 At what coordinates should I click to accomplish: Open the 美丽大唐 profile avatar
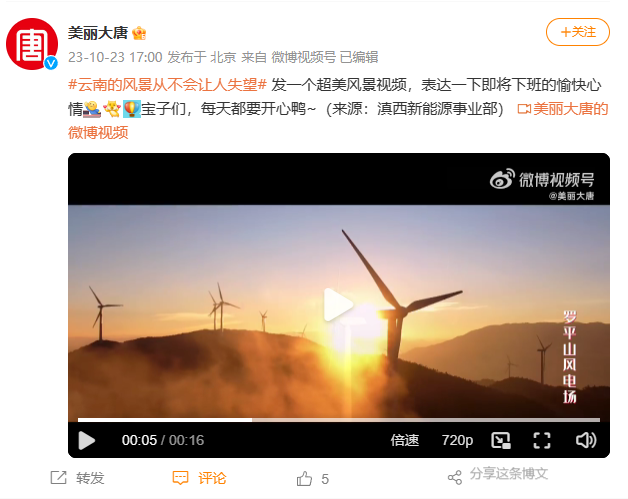point(32,44)
